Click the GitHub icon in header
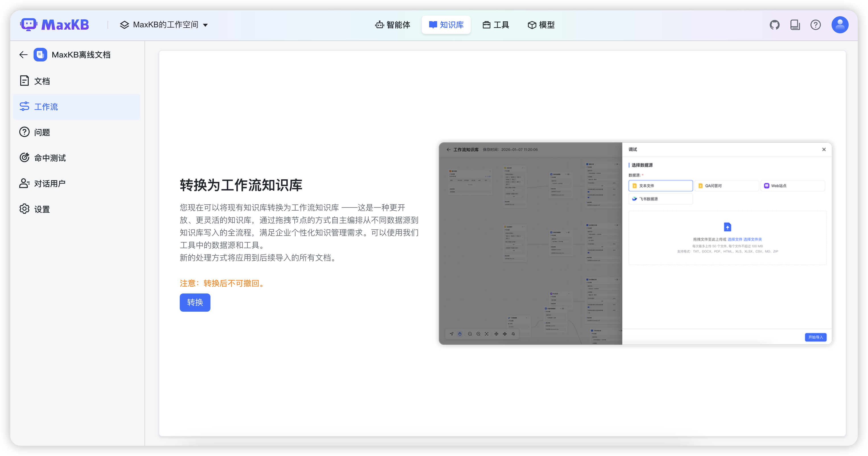This screenshot has width=868, height=456. click(774, 25)
